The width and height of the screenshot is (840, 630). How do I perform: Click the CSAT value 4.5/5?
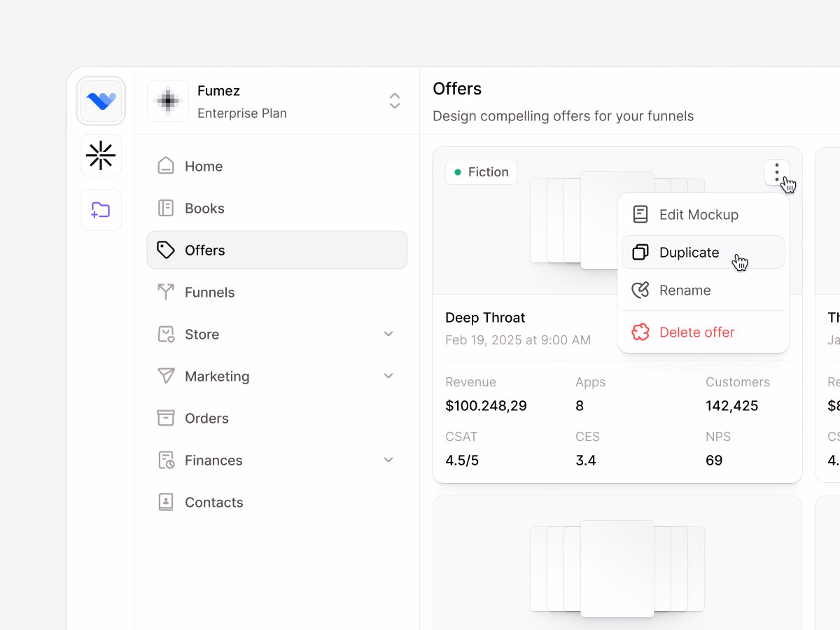tap(462, 461)
